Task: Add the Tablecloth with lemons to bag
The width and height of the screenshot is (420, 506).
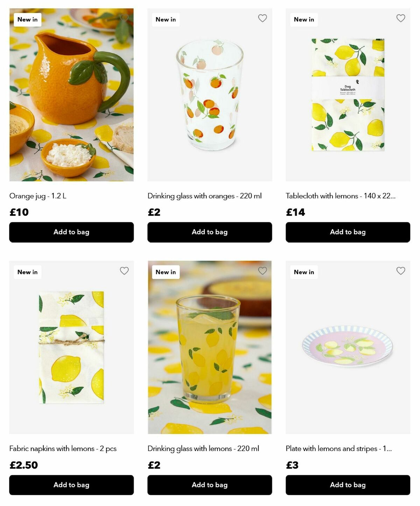Action: point(348,232)
